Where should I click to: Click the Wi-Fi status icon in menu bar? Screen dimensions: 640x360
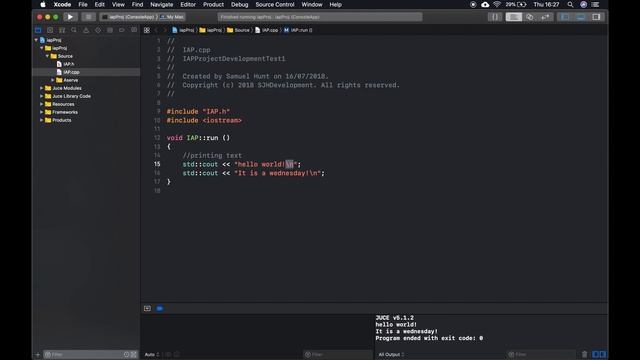tap(497, 4)
